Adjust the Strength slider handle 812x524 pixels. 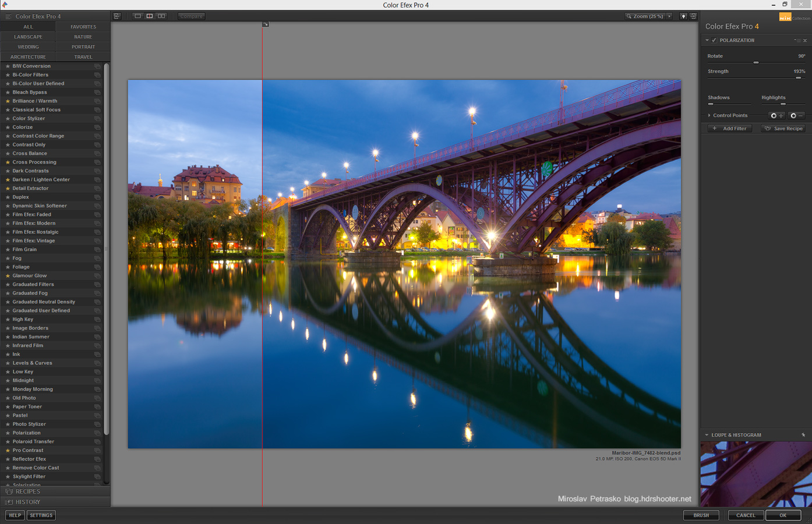tap(798, 77)
